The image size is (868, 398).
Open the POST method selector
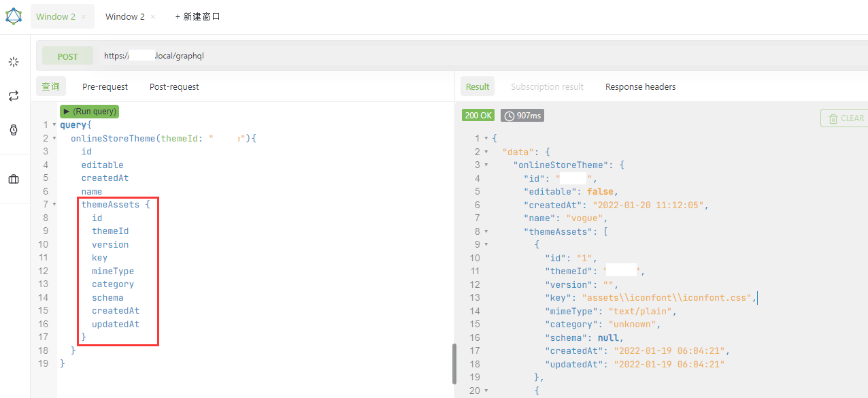pos(67,56)
